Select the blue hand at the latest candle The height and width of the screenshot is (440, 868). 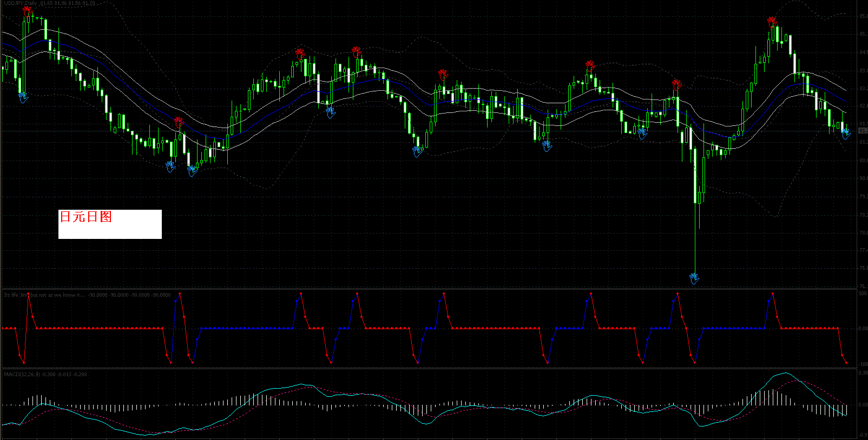click(x=846, y=134)
